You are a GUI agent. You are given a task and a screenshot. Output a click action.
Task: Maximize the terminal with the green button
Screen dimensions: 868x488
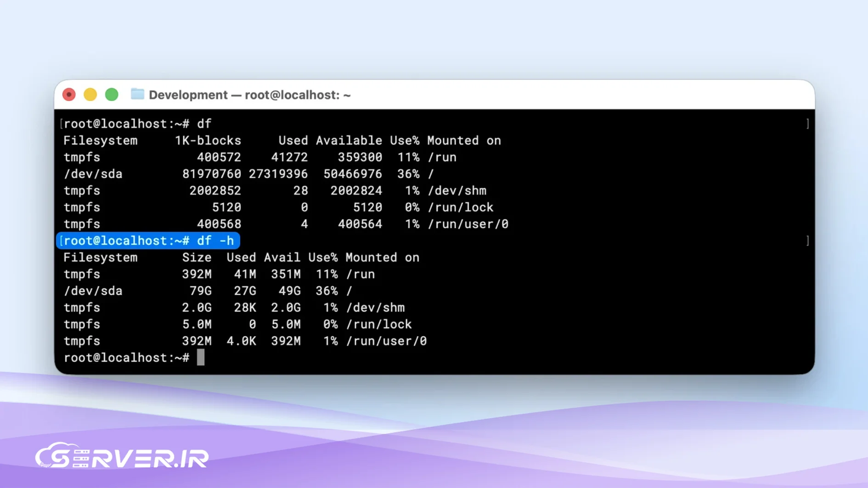(x=112, y=95)
